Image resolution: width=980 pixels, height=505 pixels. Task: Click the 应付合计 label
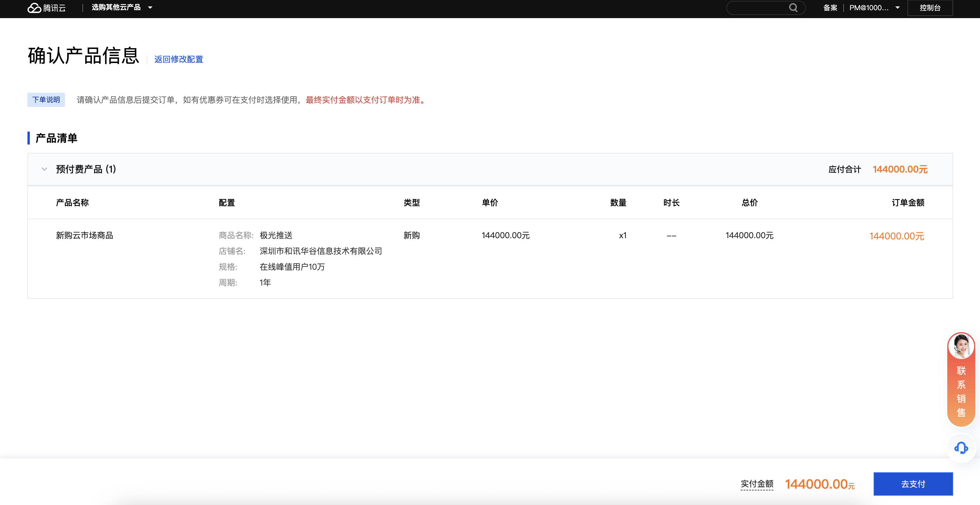click(844, 169)
